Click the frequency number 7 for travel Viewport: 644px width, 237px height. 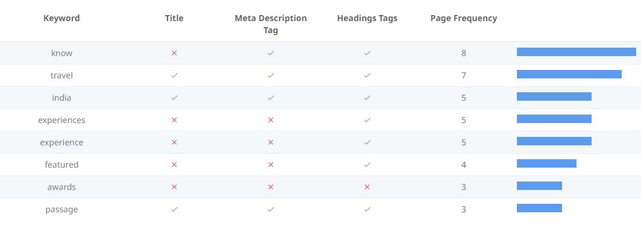tap(464, 75)
